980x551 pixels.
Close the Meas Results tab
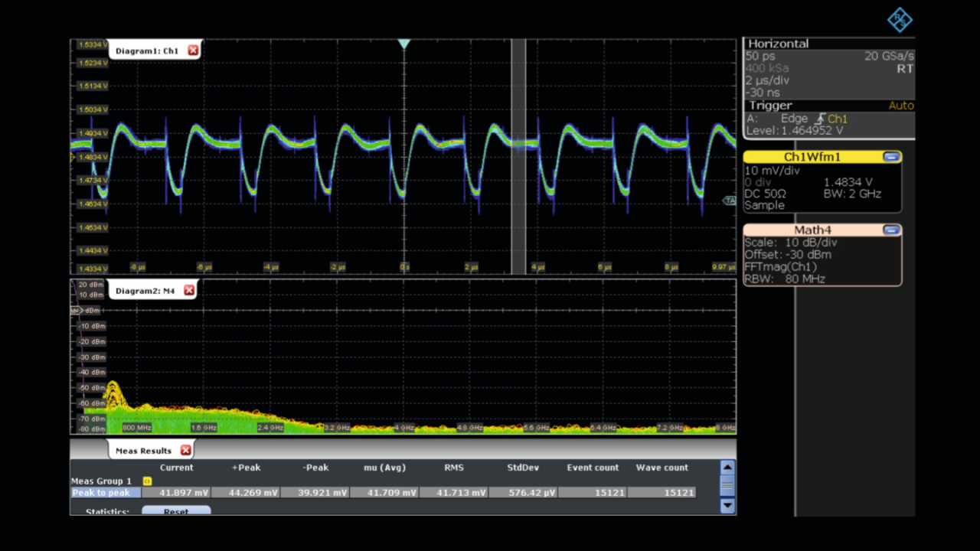tap(185, 451)
